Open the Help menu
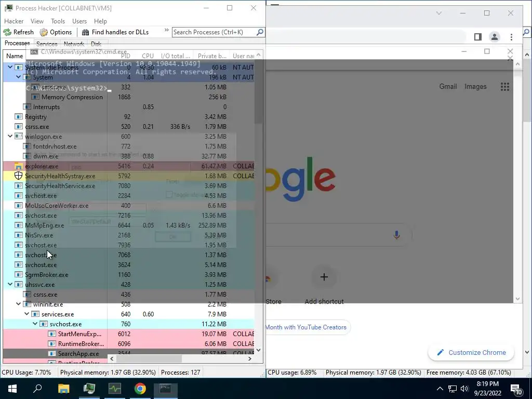The width and height of the screenshot is (532, 399). pyautogui.click(x=100, y=21)
